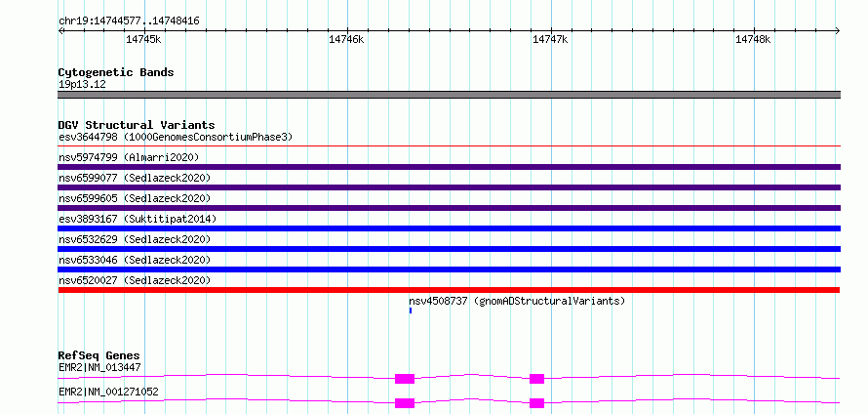Click the EMR2|NM_013447 transcript label
868x414 pixels.
pyautogui.click(x=99, y=367)
